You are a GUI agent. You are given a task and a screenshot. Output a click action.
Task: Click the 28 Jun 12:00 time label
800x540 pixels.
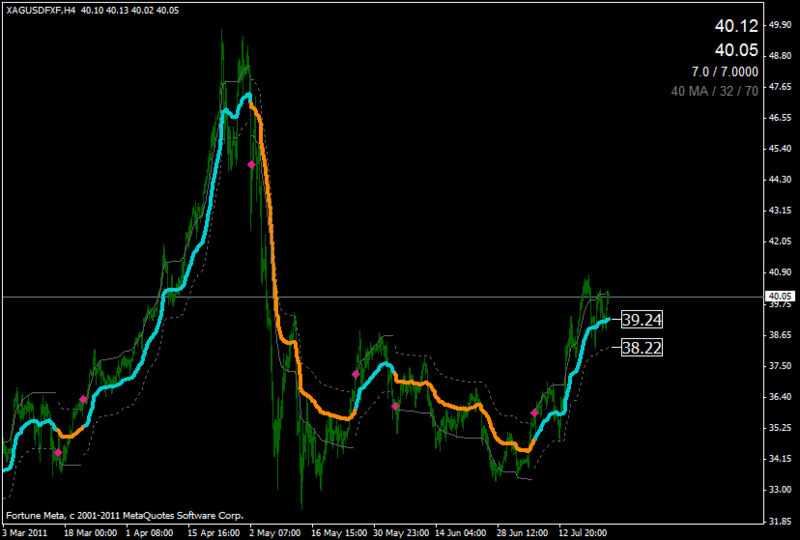click(524, 533)
